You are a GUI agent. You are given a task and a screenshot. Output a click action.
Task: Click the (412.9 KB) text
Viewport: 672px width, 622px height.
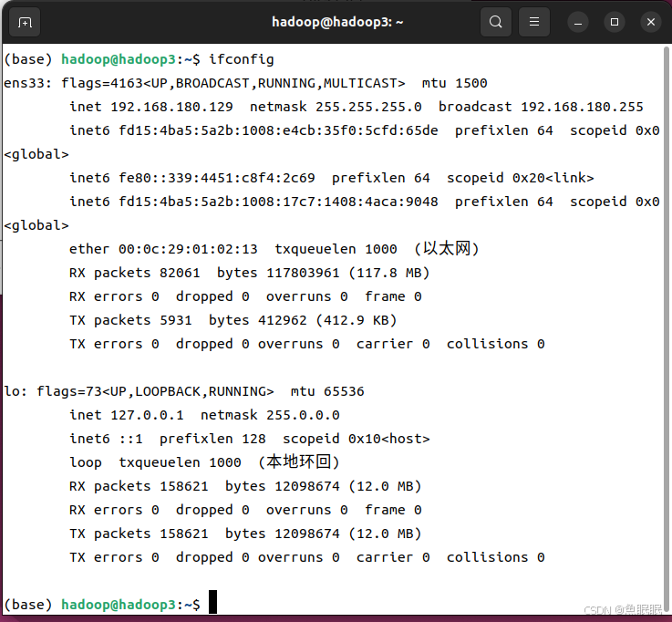coord(357,320)
